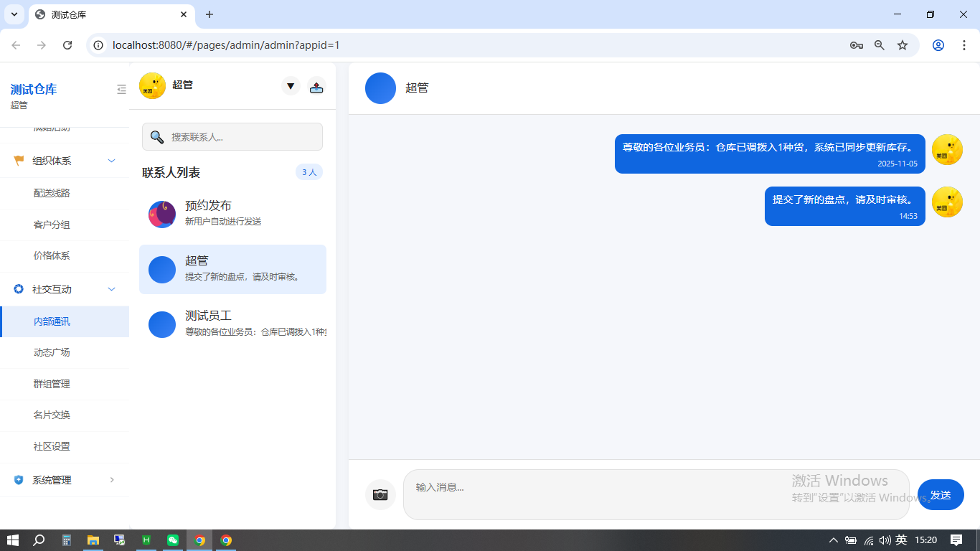Viewport: 980px width, 551px height.
Task: Click the avatar upload icon near 超管 header
Action: coord(316,85)
